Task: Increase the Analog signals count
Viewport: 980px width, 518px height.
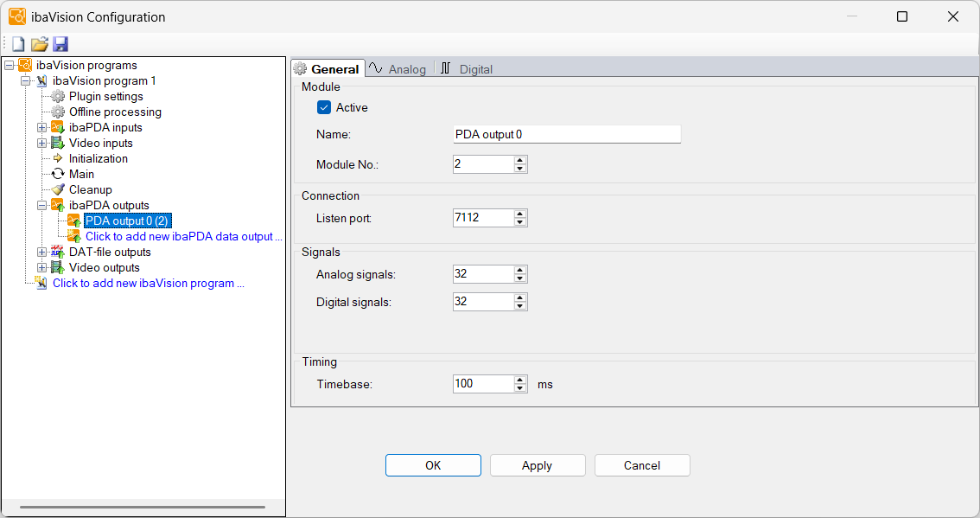Action: coord(520,271)
